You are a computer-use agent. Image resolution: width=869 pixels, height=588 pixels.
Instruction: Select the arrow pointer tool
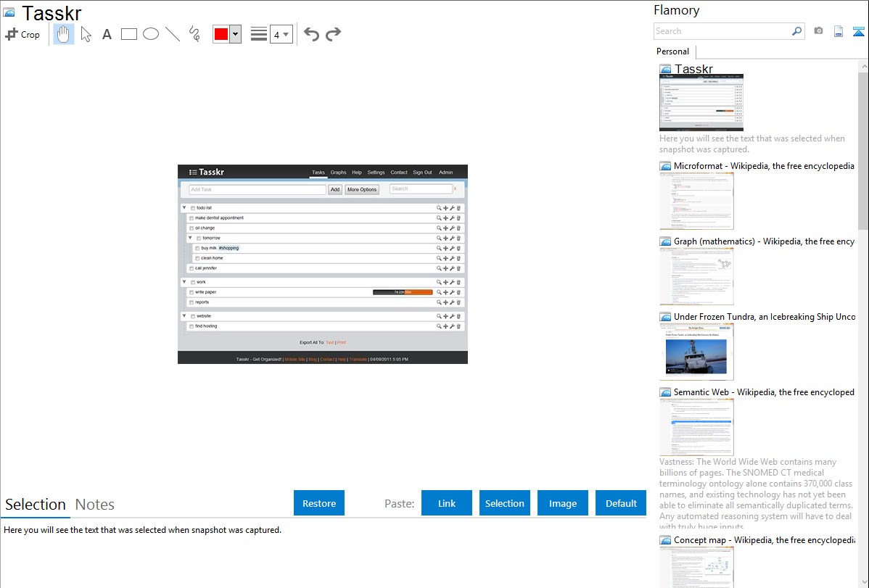(86, 34)
